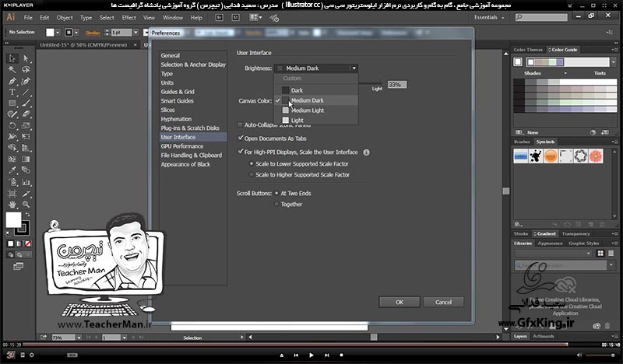Select At Two Ends scroll buttons

276,194
